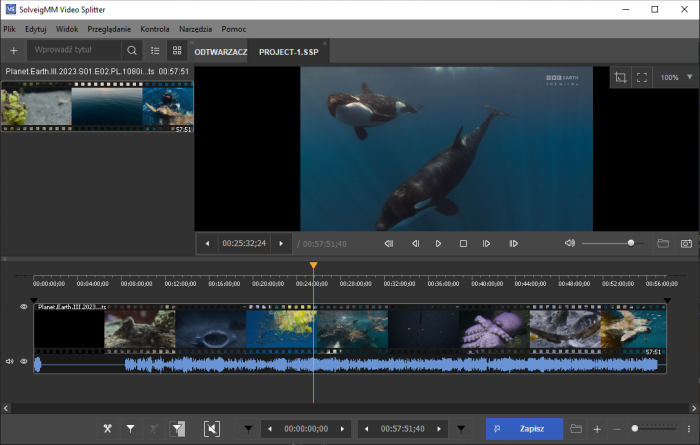700x445 pixels.
Task: Click the invert selection marker button
Action: pyautogui.click(x=177, y=429)
